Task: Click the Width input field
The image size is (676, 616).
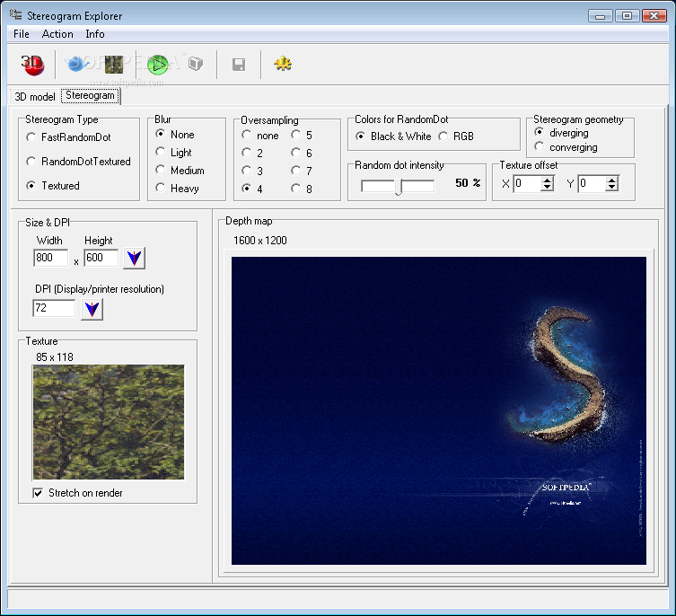Action: coord(51,259)
